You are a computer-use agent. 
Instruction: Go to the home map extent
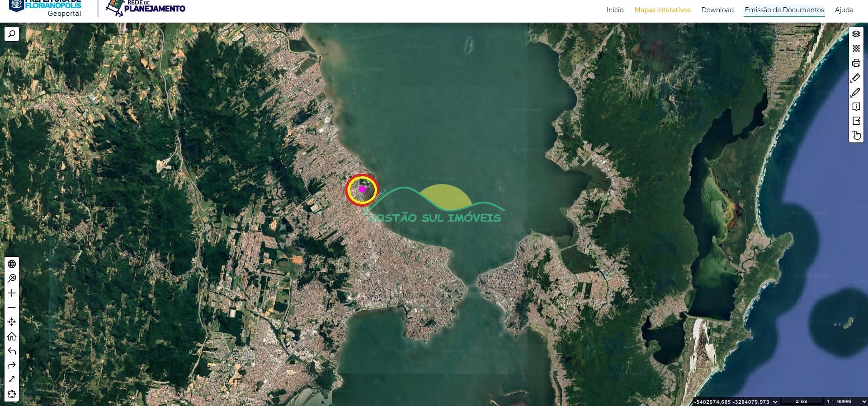click(12, 336)
